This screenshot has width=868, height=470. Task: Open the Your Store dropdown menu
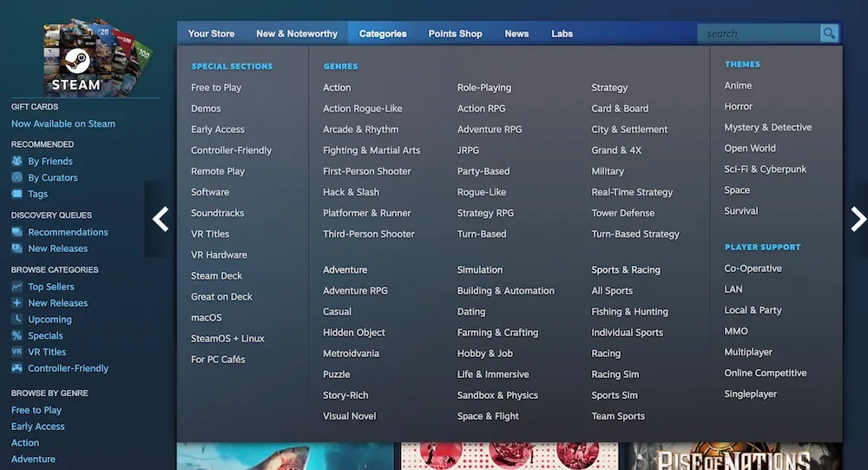click(211, 34)
